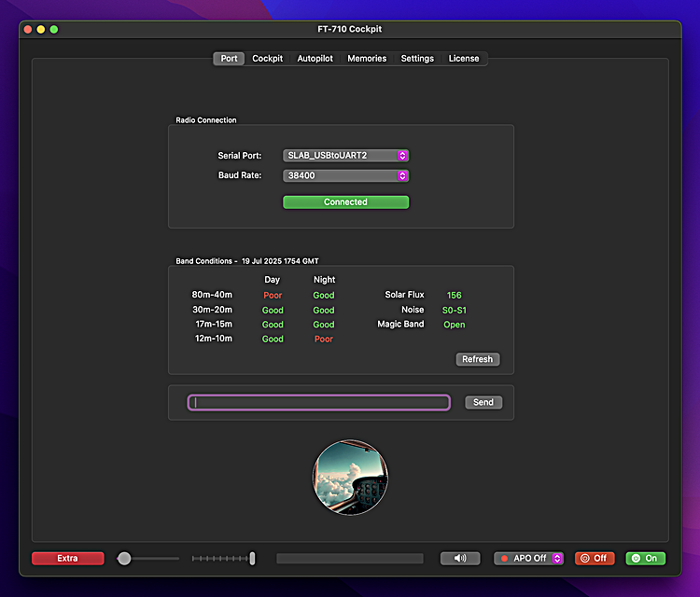Viewport: 700px width, 597px height.
Task: Click the 30m-20m band label
Action: (213, 310)
